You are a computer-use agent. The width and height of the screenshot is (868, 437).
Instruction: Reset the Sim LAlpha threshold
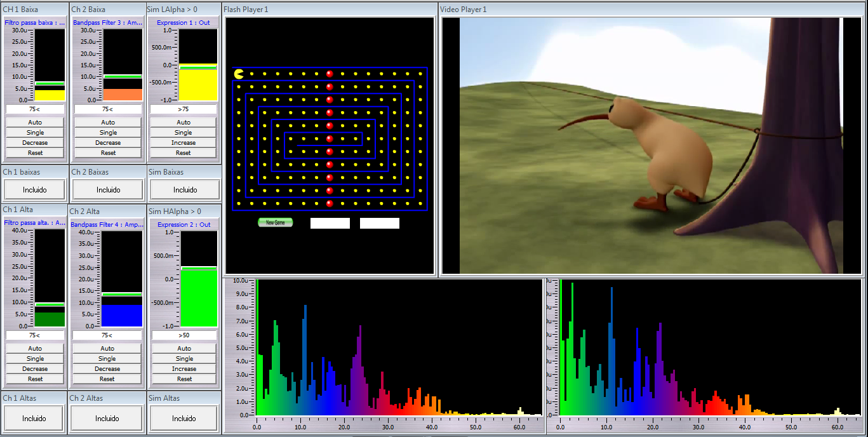pyautogui.click(x=184, y=152)
